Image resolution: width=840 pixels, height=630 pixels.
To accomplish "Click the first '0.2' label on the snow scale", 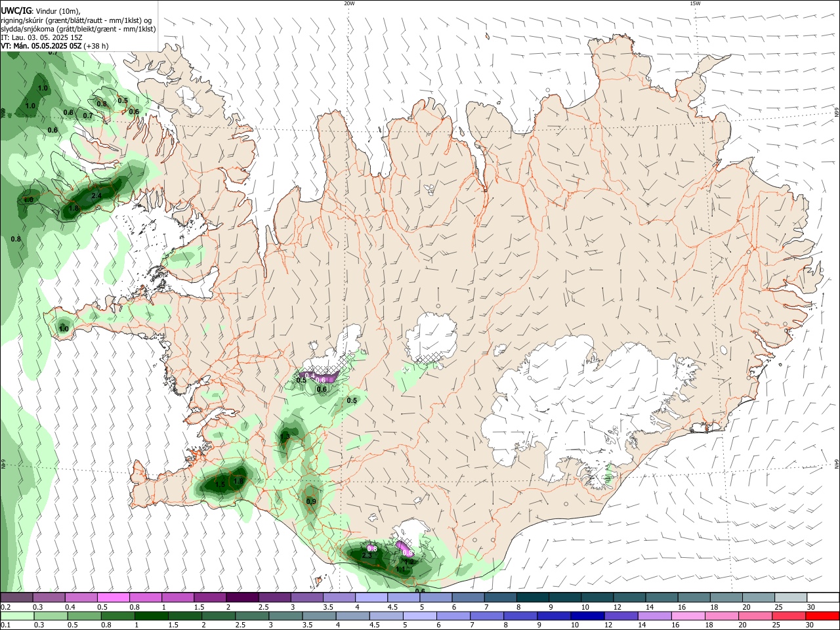I will tap(5, 607).
